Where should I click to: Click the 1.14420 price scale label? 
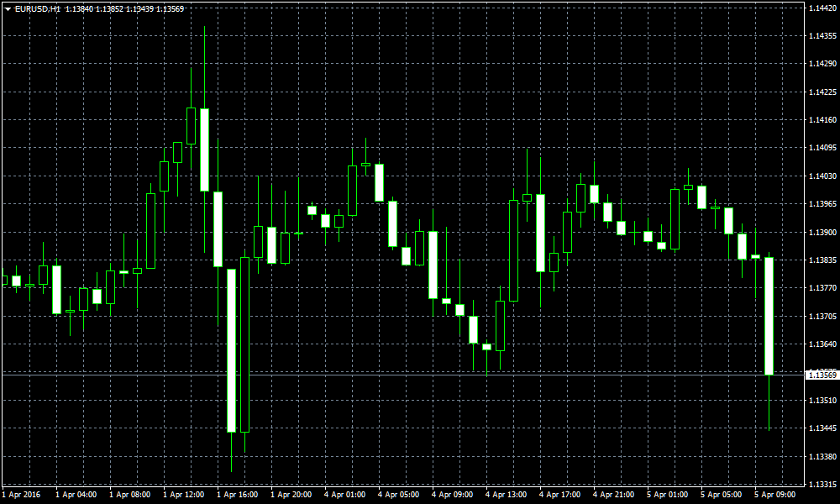tap(822, 8)
